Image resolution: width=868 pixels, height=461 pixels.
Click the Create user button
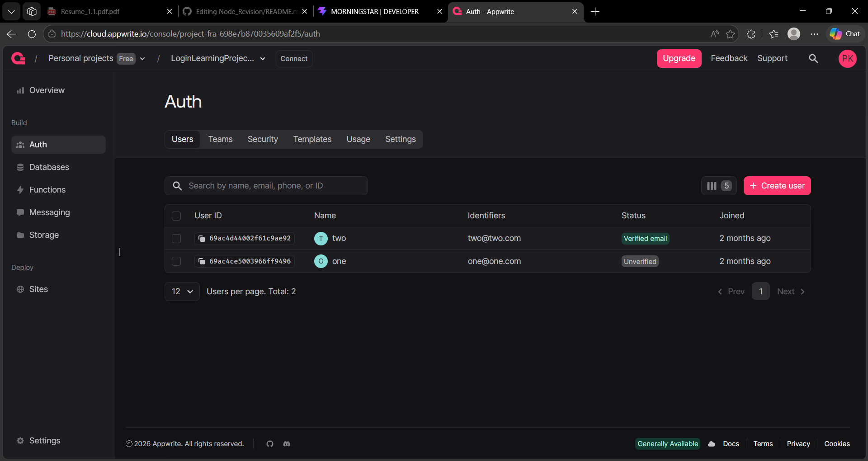coord(777,186)
